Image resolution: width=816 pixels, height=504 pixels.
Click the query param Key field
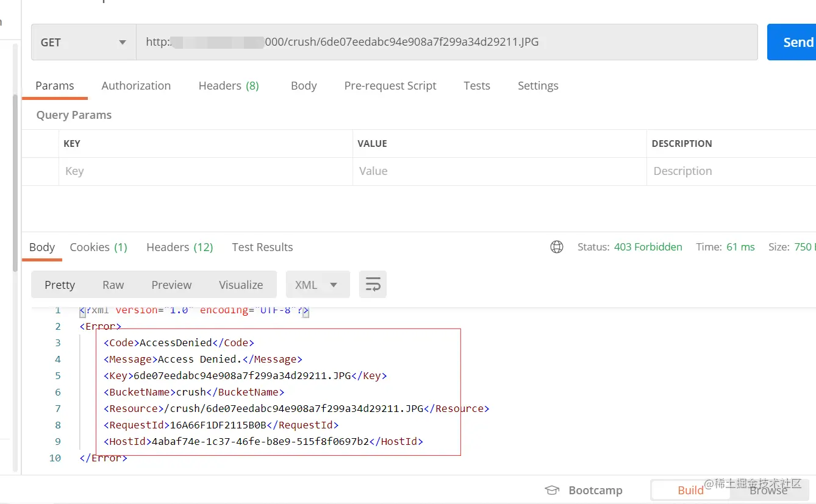point(206,171)
